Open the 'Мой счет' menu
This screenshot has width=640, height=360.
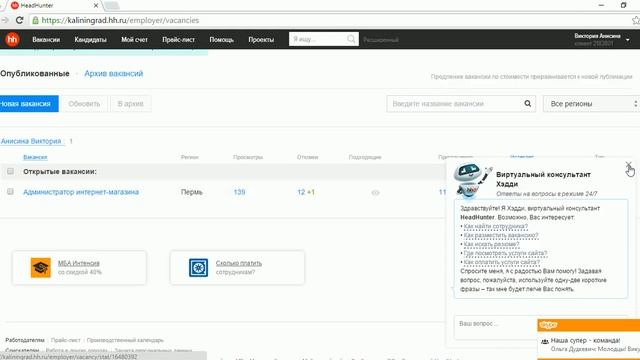click(x=134, y=40)
